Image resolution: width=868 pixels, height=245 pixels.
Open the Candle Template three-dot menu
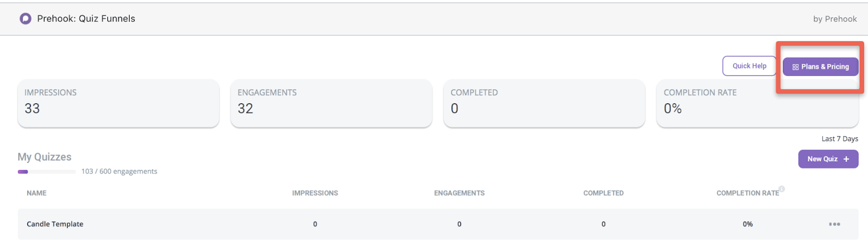[x=834, y=224]
